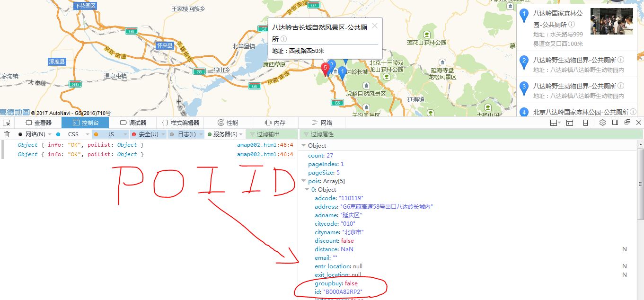Screen dimensions: 644x300
Task: Collapse the pois: Array[5] node
Action: pos(304,181)
